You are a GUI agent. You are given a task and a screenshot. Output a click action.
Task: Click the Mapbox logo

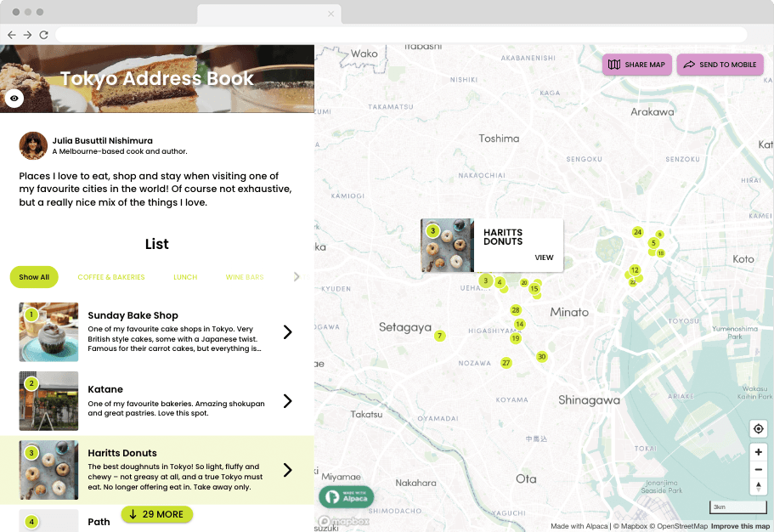pyautogui.click(x=344, y=521)
